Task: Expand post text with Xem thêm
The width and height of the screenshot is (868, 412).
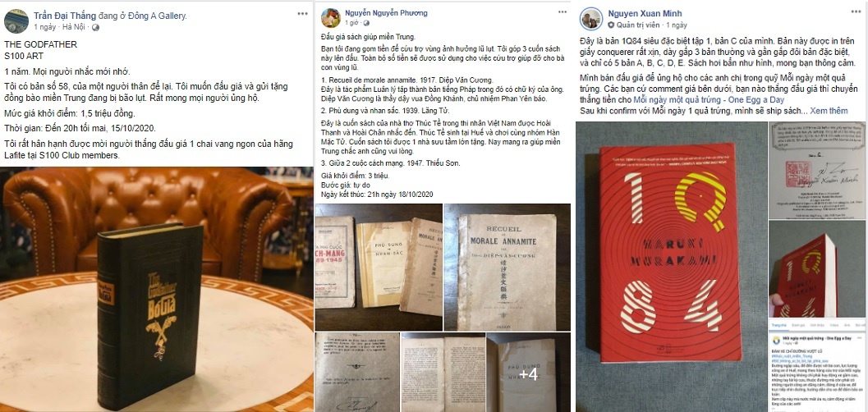Action: 829,111
